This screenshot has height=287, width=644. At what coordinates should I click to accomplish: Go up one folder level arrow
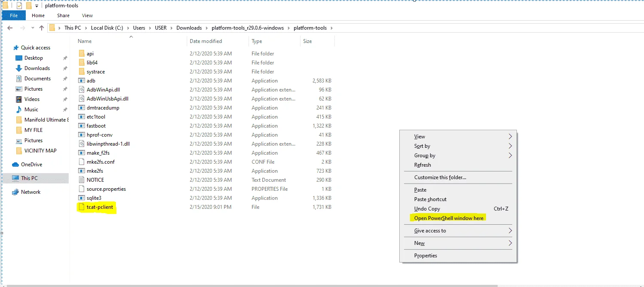pyautogui.click(x=42, y=28)
